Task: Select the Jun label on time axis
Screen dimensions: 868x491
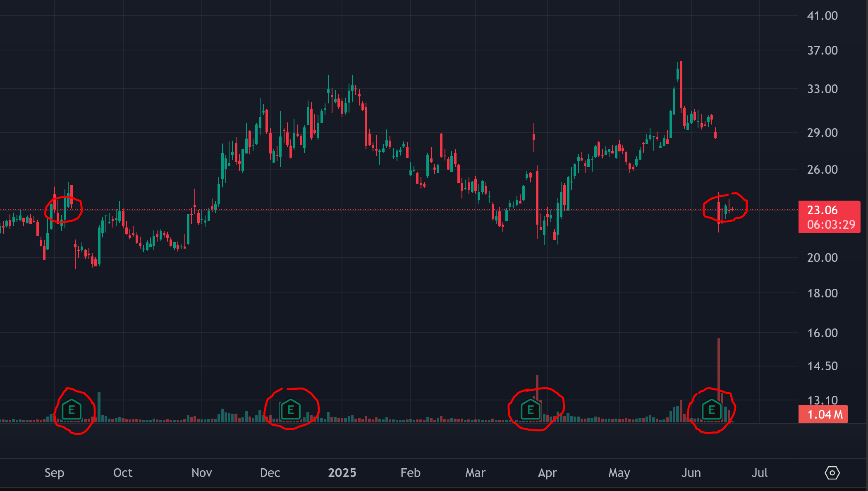Action: 691,473
